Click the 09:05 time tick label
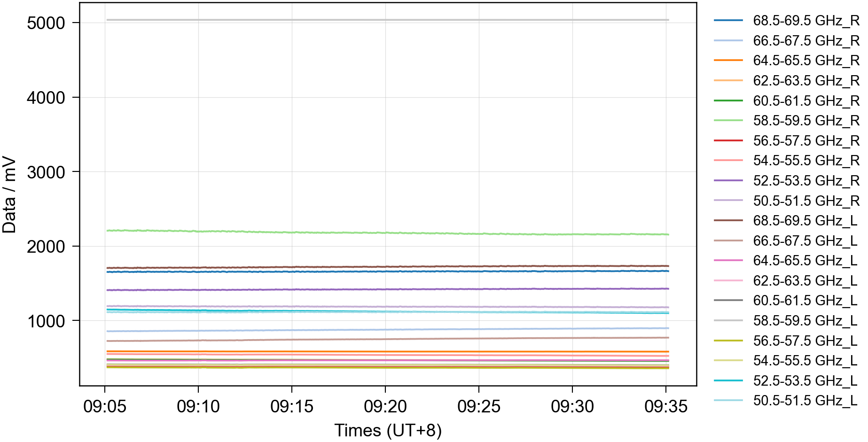 point(105,406)
